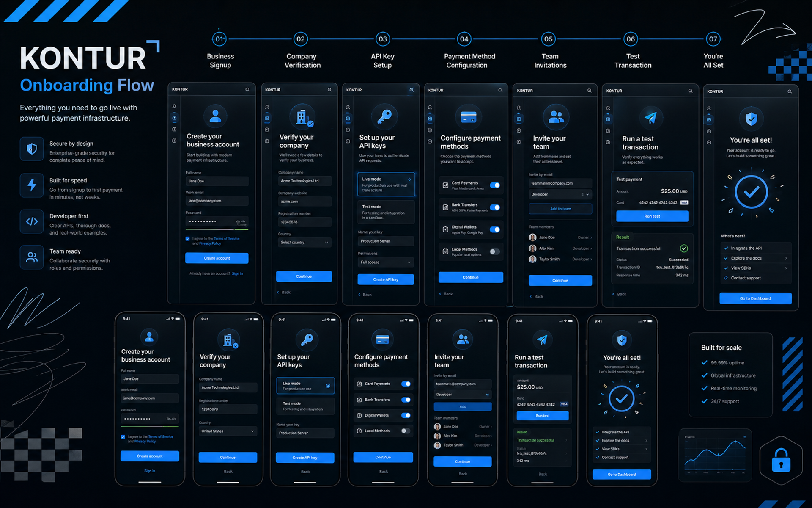Open the Developer role dropdown in desktop invite
The height and width of the screenshot is (508, 812).
[x=560, y=194]
